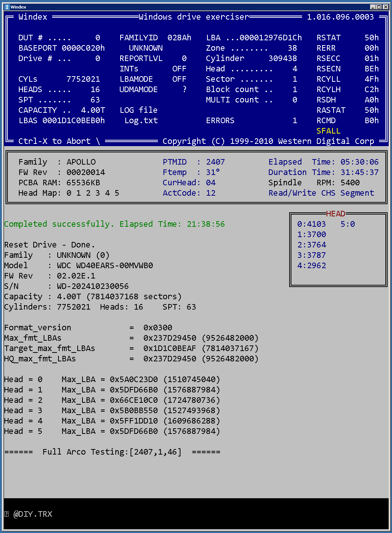Click the FW Rev 02.02E.1 line
The image size is (392, 533).
click(50, 276)
